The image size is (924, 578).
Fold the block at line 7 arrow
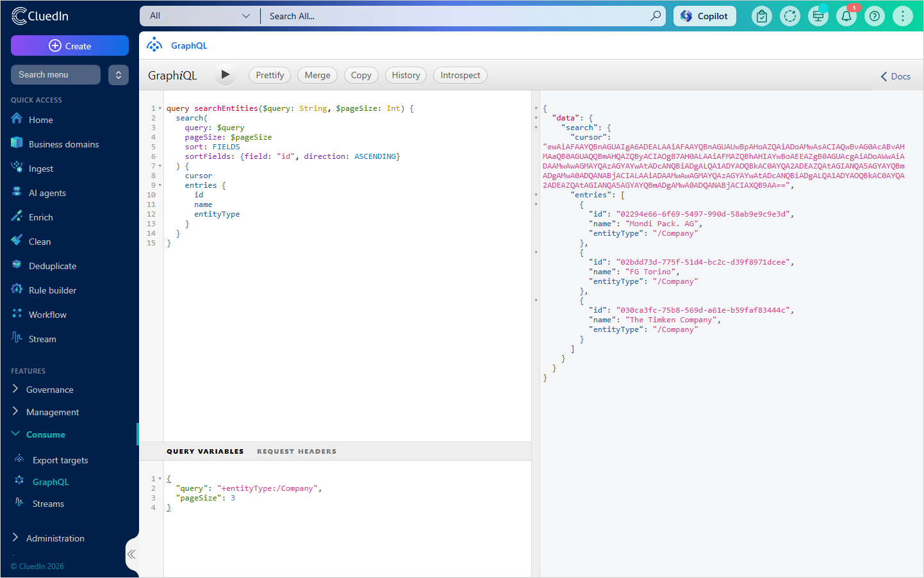(160, 166)
